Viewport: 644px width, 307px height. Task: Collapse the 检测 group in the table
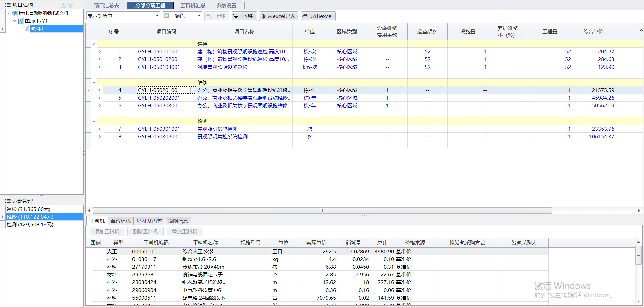click(x=94, y=121)
